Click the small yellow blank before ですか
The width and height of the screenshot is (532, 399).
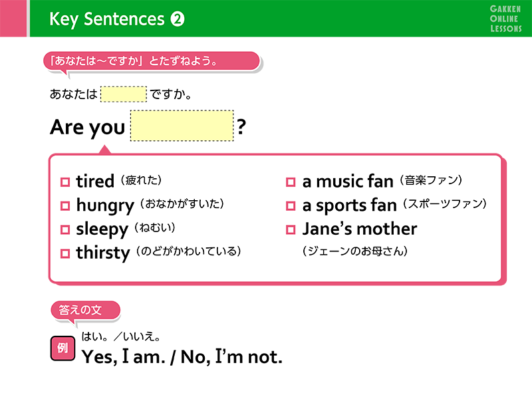point(124,94)
